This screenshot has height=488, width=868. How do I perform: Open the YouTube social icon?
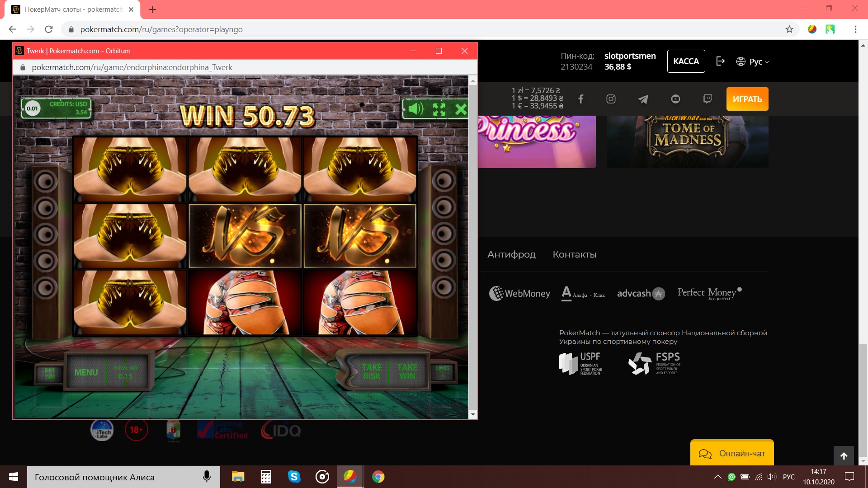(x=675, y=99)
